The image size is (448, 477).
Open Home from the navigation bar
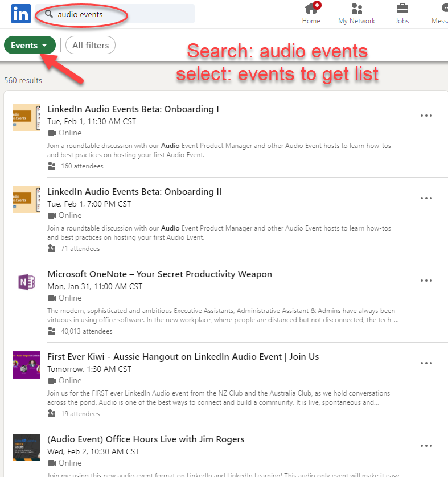(311, 14)
